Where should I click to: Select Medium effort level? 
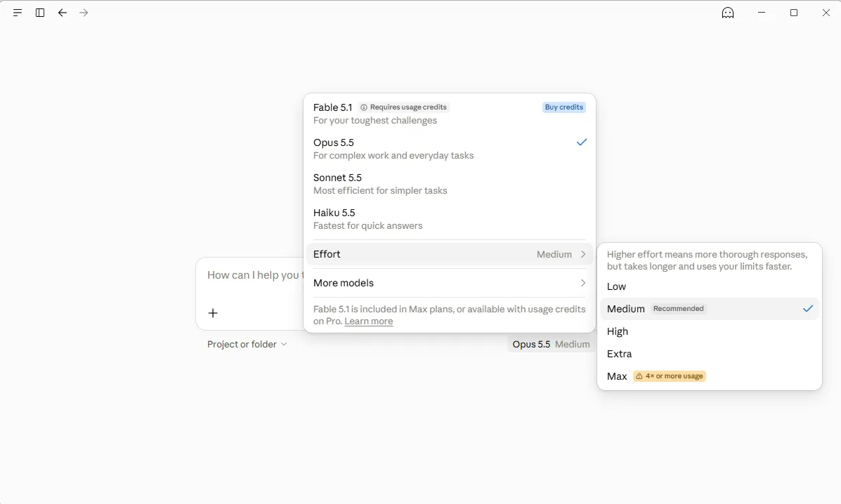tap(709, 309)
